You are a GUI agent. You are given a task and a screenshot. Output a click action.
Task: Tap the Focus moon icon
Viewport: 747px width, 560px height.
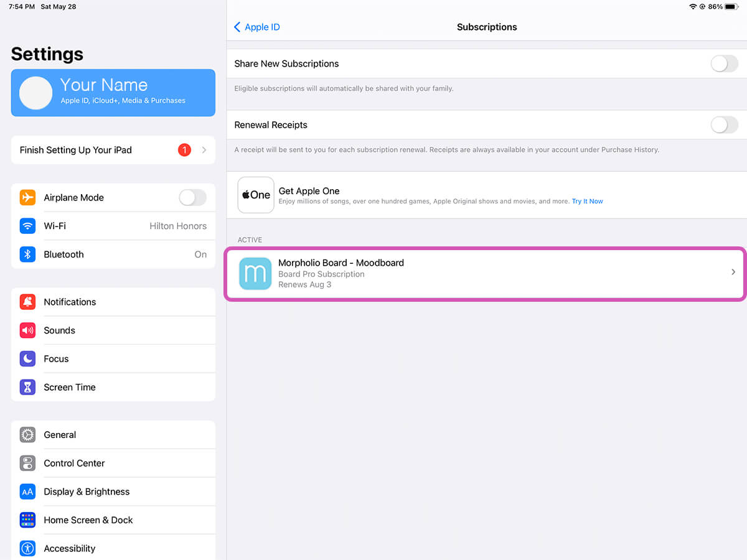[27, 359]
